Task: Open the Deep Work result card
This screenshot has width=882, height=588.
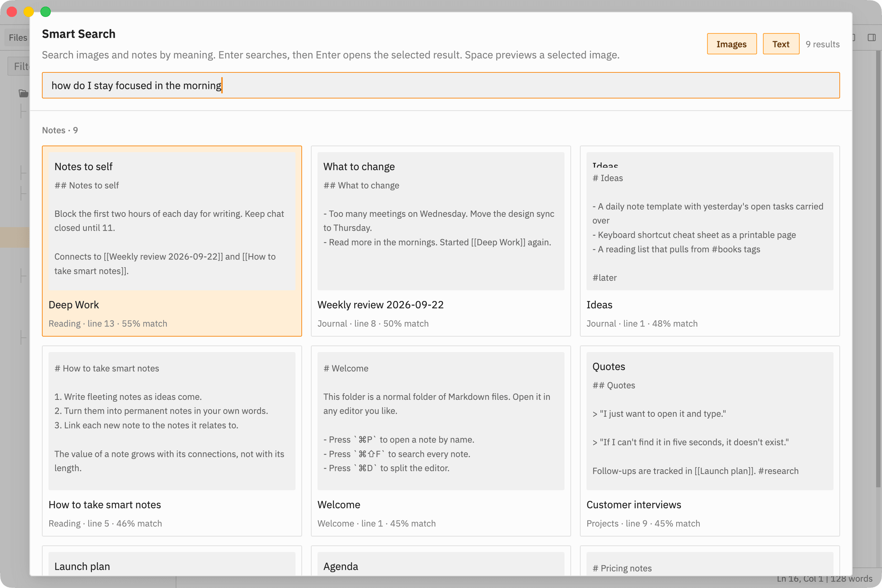Action: click(x=172, y=241)
